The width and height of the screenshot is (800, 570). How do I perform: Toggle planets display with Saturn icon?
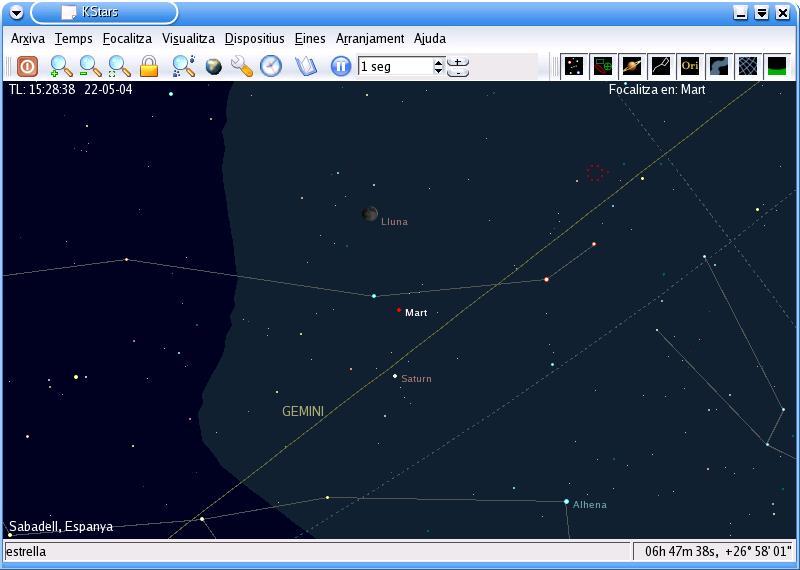coord(632,66)
